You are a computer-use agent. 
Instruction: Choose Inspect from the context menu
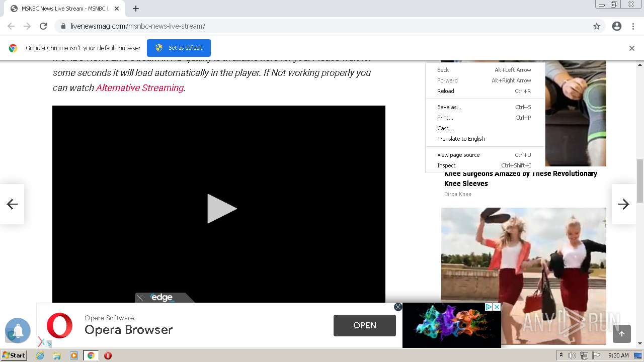[x=484, y=165]
